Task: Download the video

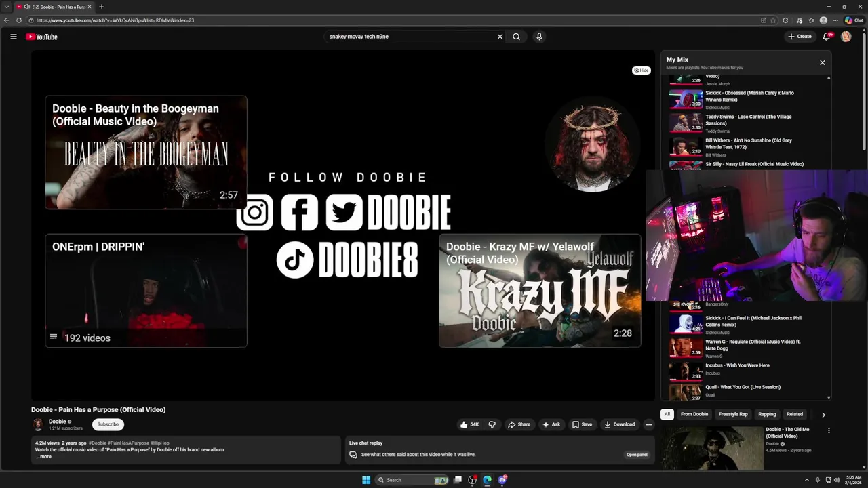Action: pos(619,424)
